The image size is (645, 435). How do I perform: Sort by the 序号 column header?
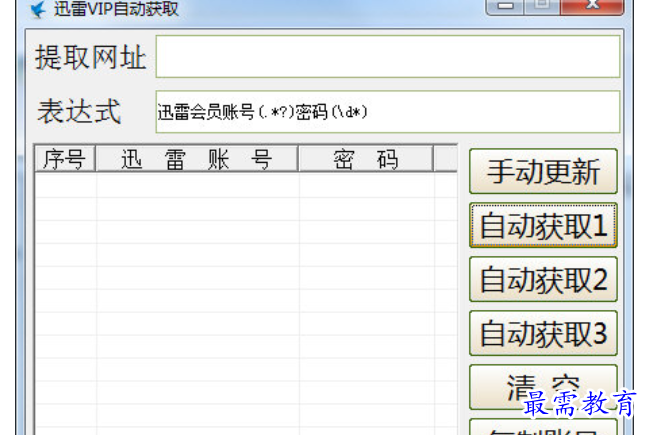[x=65, y=158]
